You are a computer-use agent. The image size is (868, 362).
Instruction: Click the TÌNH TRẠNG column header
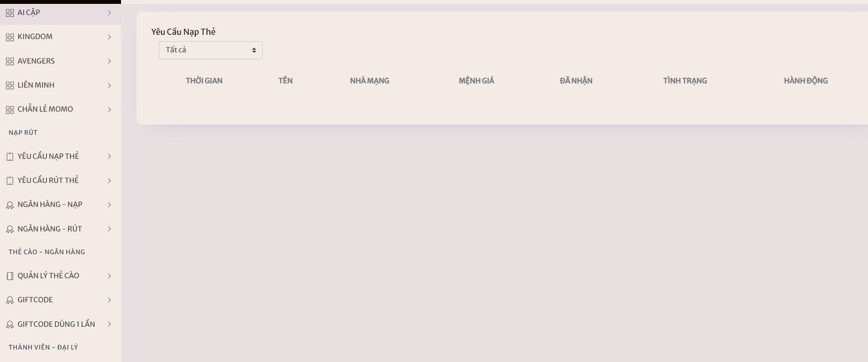(685, 81)
